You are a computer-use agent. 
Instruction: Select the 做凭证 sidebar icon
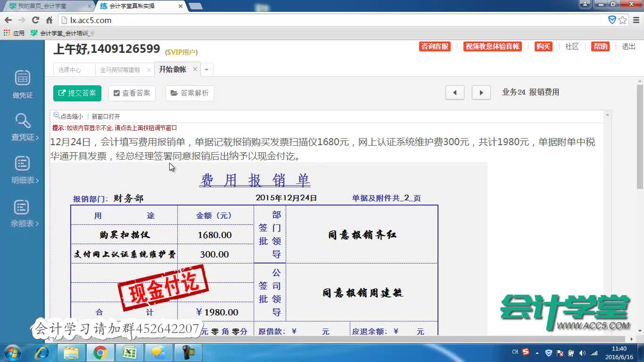pyautogui.click(x=22, y=84)
